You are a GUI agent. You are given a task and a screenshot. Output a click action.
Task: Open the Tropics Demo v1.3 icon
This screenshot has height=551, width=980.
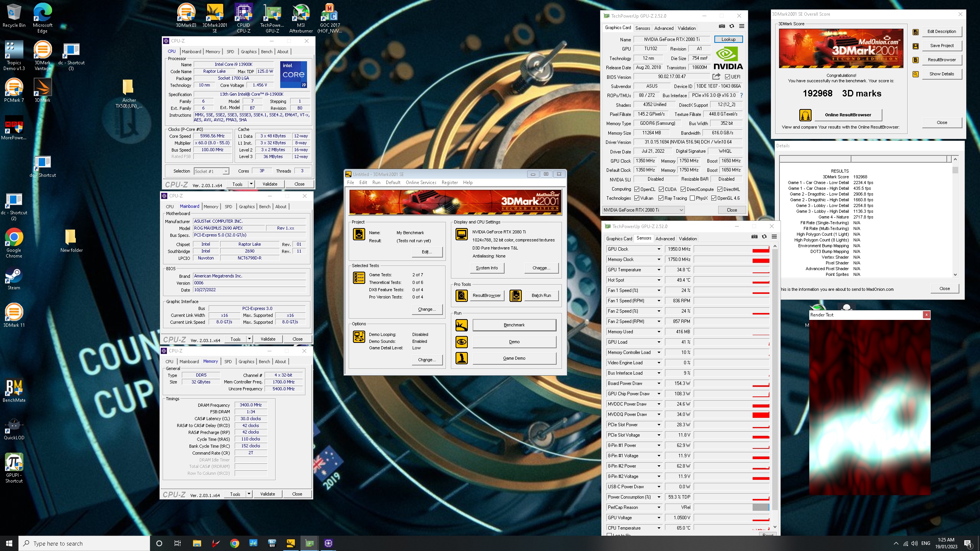(x=14, y=55)
